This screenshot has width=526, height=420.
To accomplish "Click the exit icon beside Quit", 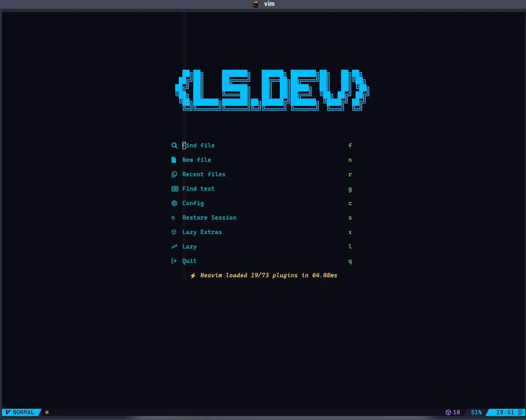I will 174,261.
